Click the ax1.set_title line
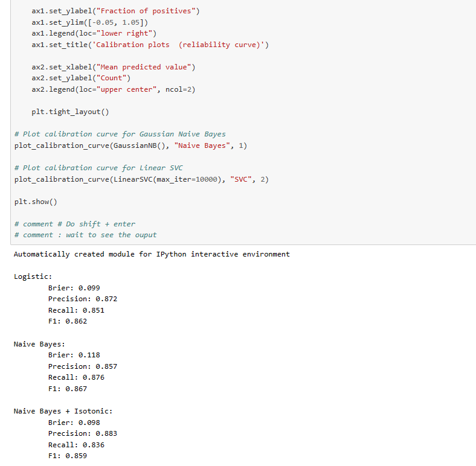476x466 pixels. click(x=150, y=45)
